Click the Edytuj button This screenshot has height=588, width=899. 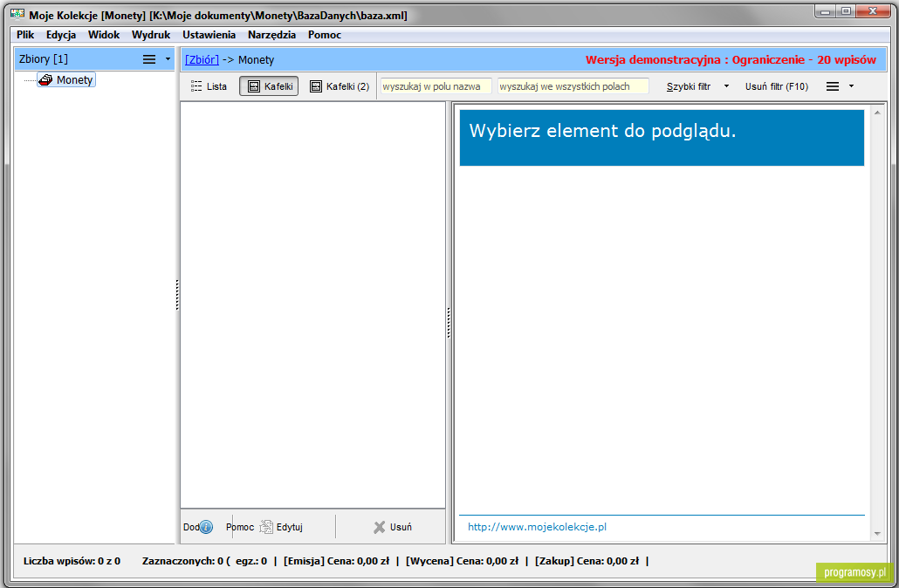282,527
